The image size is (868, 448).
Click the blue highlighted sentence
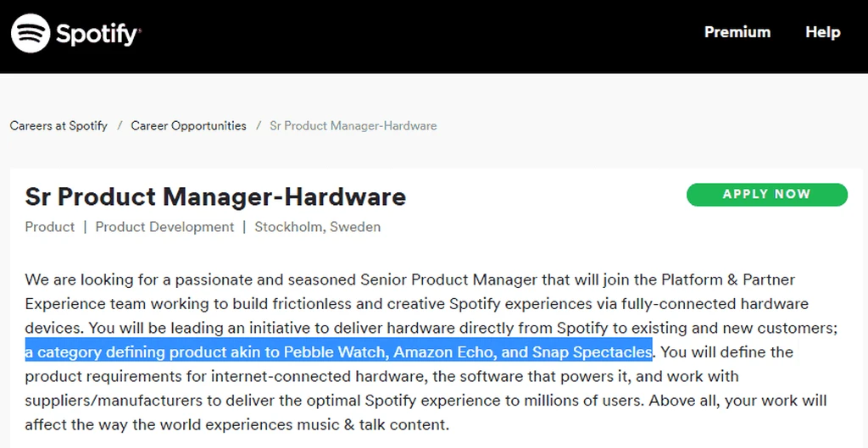[x=338, y=351]
